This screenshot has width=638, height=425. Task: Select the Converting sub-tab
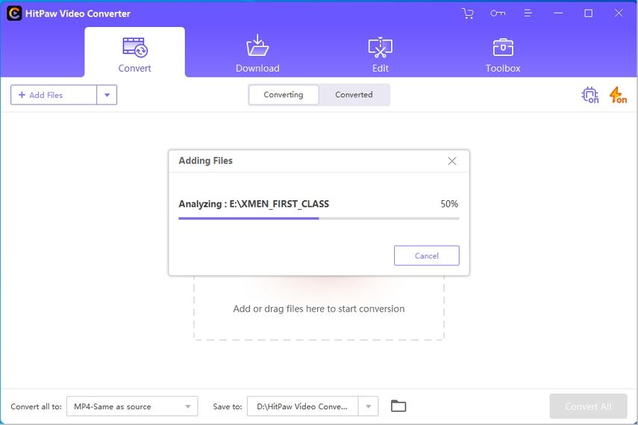pyautogui.click(x=284, y=95)
